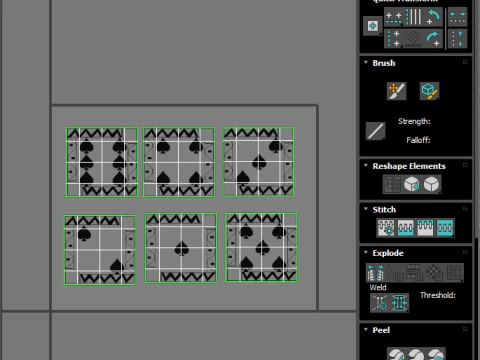480x360 pixels.
Task: Activate Target Weld tool
Action: pyautogui.click(x=380, y=303)
